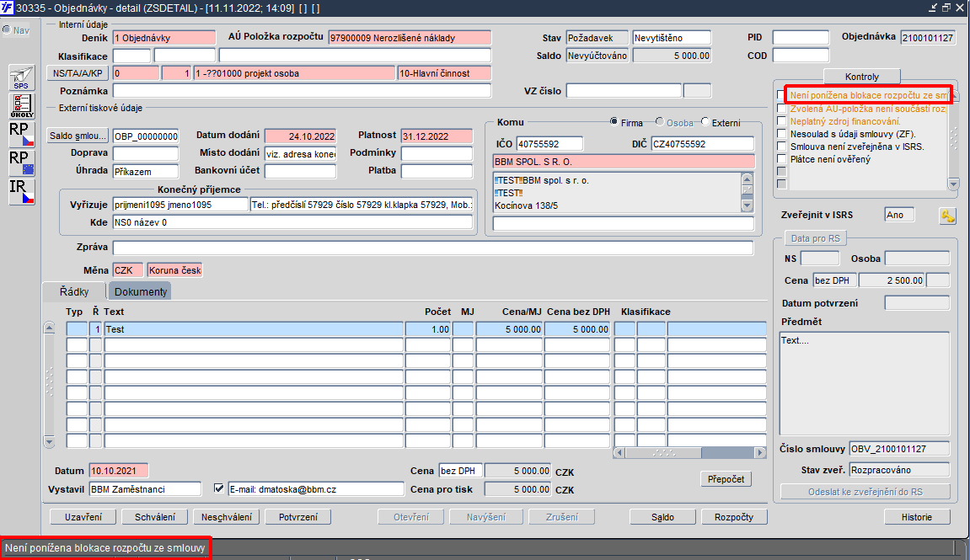Uncheck the E-mail checkbox next to Vystavil
The height and width of the screenshot is (560, 970).
coord(219,488)
